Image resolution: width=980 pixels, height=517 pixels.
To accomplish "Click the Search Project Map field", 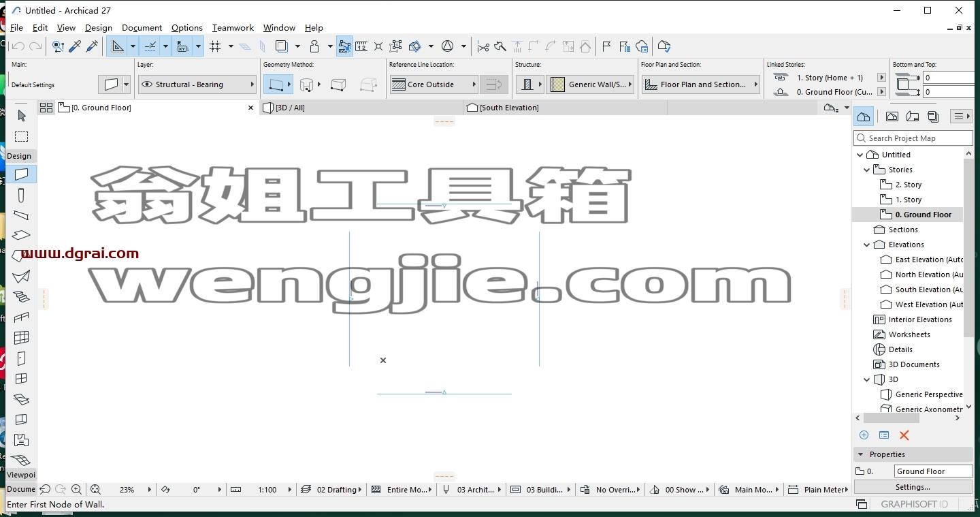I will (913, 138).
